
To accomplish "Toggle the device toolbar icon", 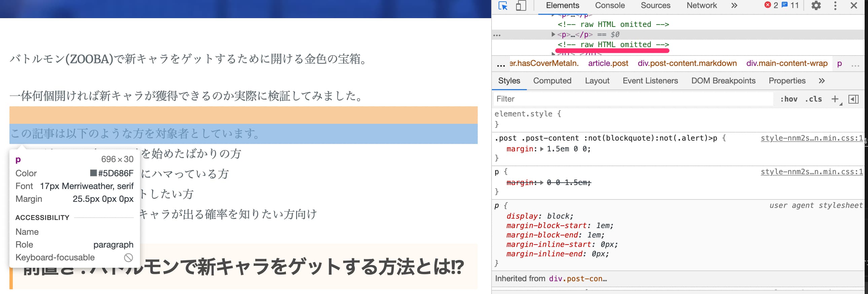I will pyautogui.click(x=521, y=6).
